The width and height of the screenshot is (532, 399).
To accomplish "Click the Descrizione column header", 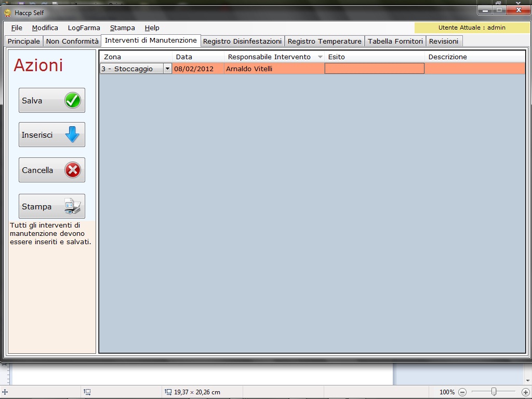I will click(474, 57).
